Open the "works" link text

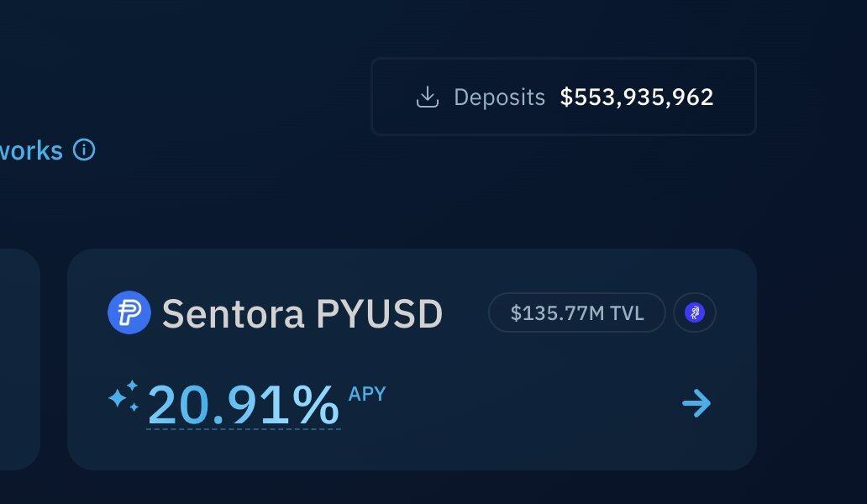coord(31,151)
